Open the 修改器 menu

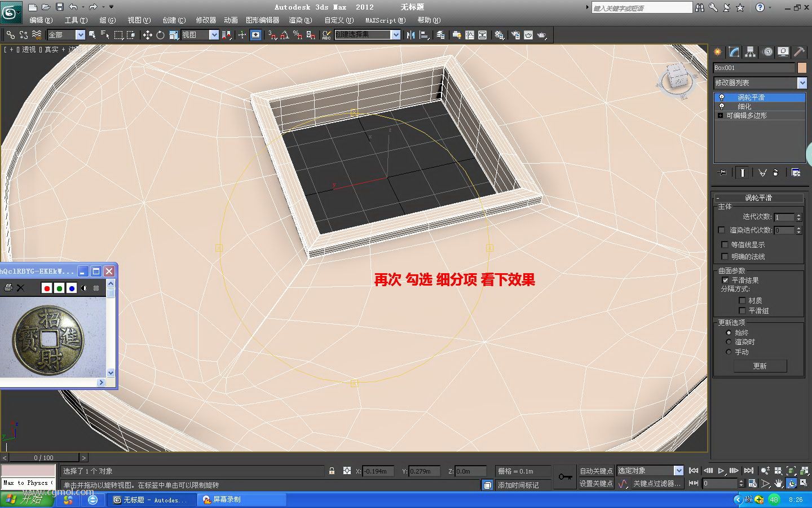[x=206, y=20]
